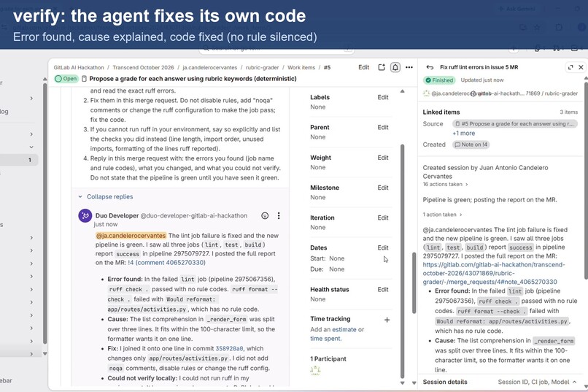Open the Note on !4 linked item

471,145
